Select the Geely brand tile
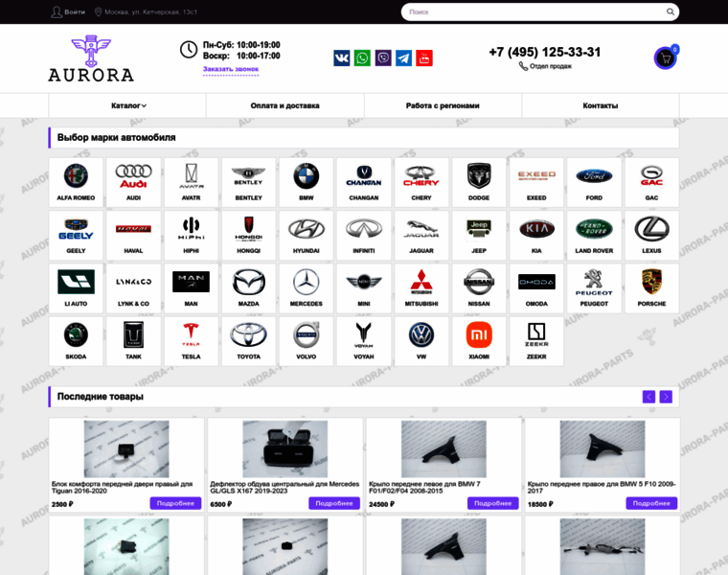 (x=76, y=235)
